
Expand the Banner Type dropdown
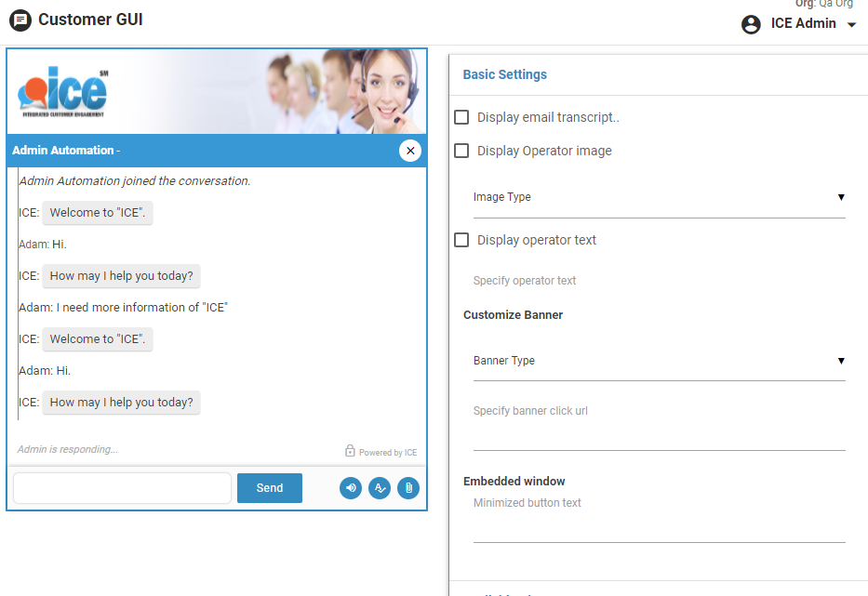tap(659, 361)
